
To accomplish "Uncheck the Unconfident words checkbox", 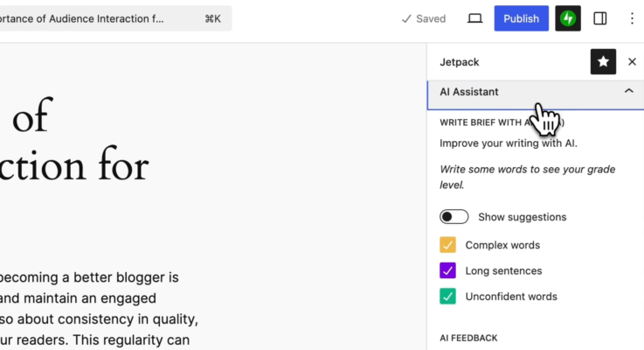I will click(x=447, y=296).
